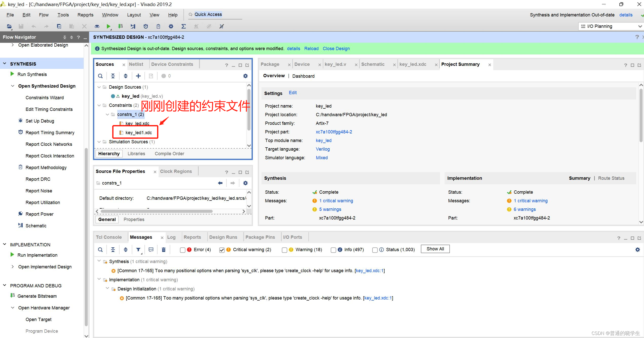Viewport: 644px width, 338px height.
Task: Click the Quick Access search field
Action: 215,15
